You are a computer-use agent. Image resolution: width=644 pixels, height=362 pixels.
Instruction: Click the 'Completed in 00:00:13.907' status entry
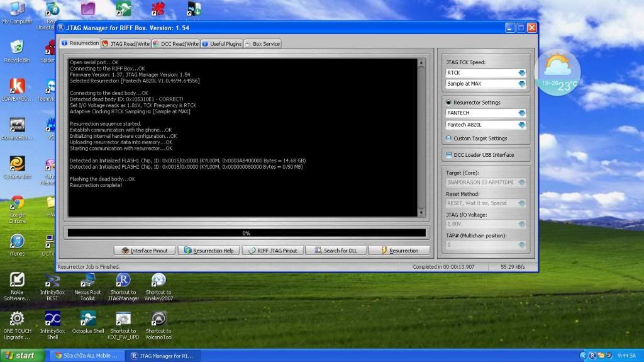point(443,266)
